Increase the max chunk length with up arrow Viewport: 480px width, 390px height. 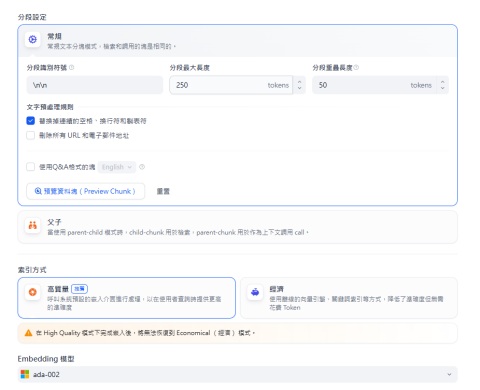coord(299,82)
